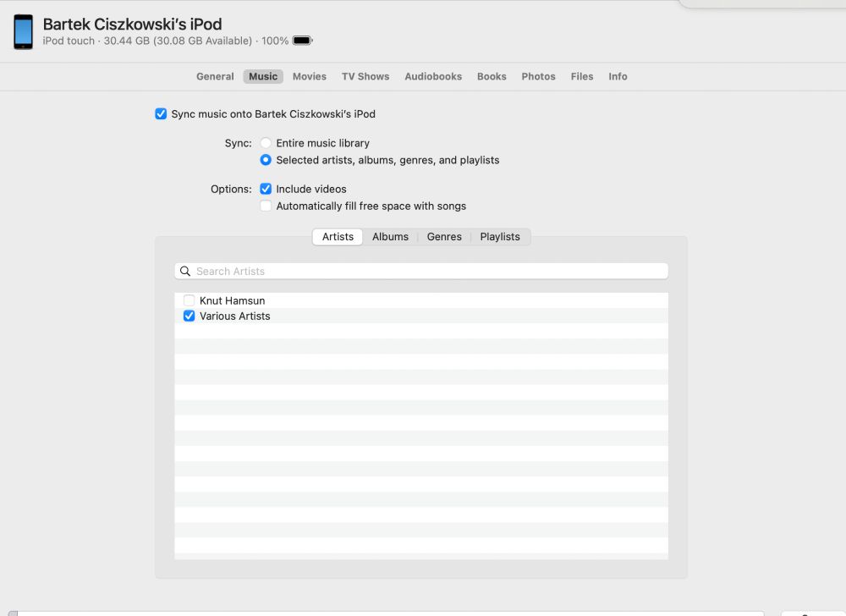Click the 30.08 GB Available storage text
The width and height of the screenshot is (846, 616).
point(202,41)
